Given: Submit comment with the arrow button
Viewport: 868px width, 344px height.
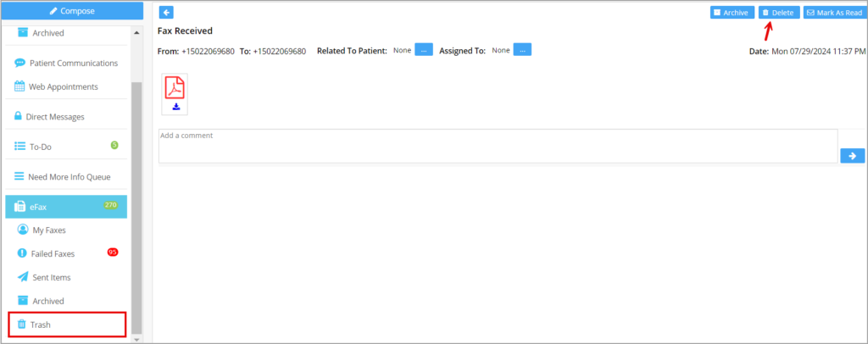Looking at the screenshot, I should pyautogui.click(x=853, y=155).
